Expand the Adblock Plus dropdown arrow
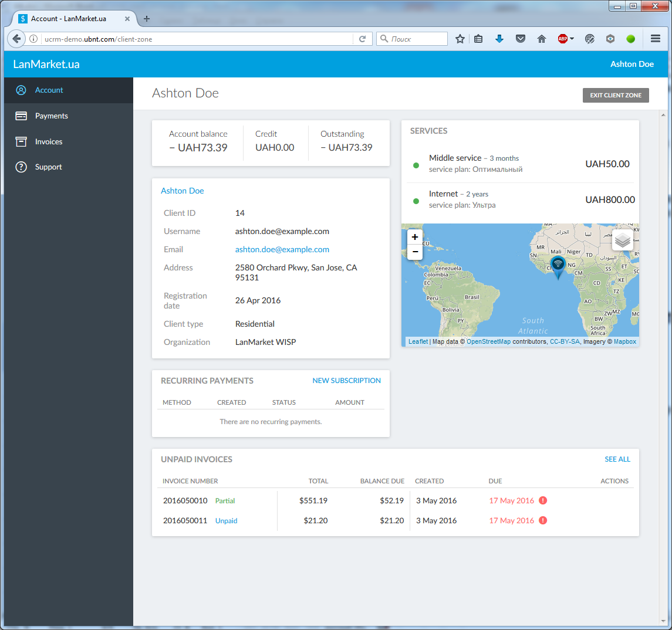The height and width of the screenshot is (630, 672). (x=572, y=39)
